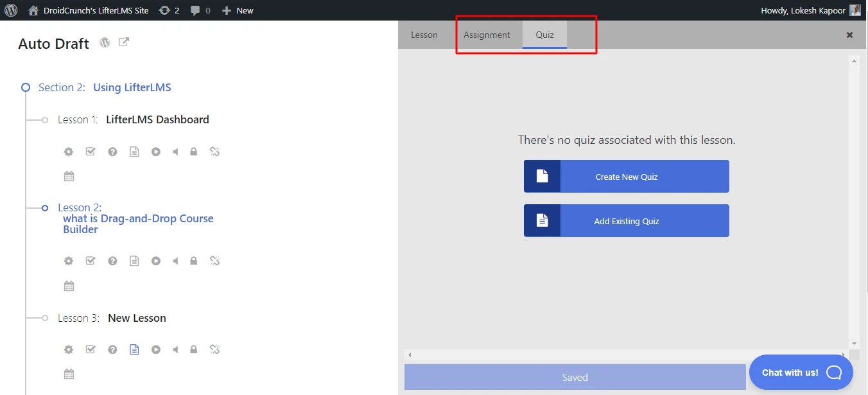Open Howdy, Lokesh Kapoor account menu
This screenshot has width=868, height=395.
point(811,10)
